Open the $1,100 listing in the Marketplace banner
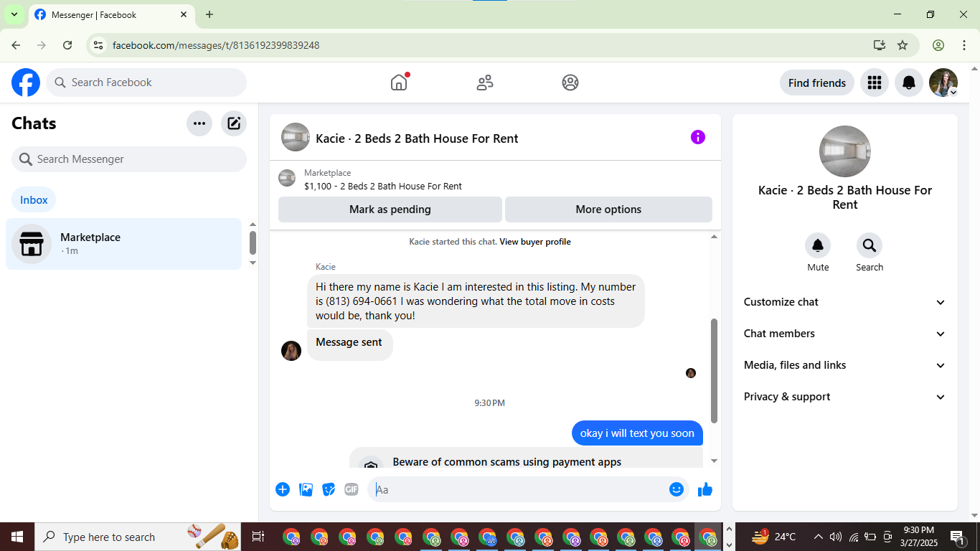This screenshot has height=551, width=980. tap(383, 187)
